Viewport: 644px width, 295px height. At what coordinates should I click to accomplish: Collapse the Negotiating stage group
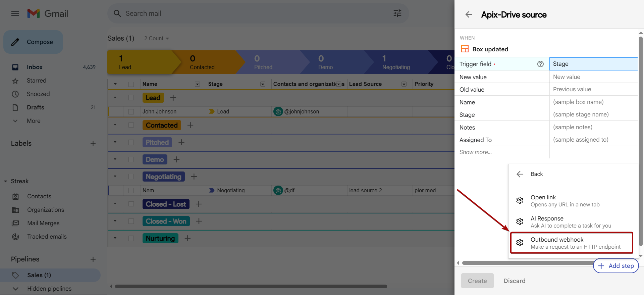click(115, 176)
